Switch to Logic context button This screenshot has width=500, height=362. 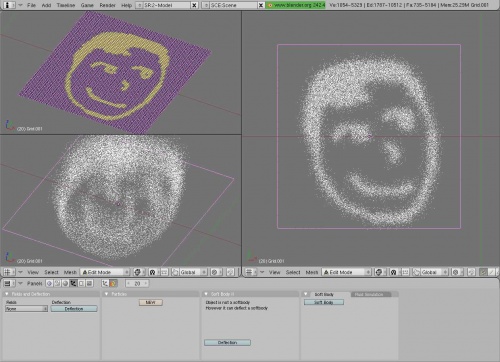point(49,284)
